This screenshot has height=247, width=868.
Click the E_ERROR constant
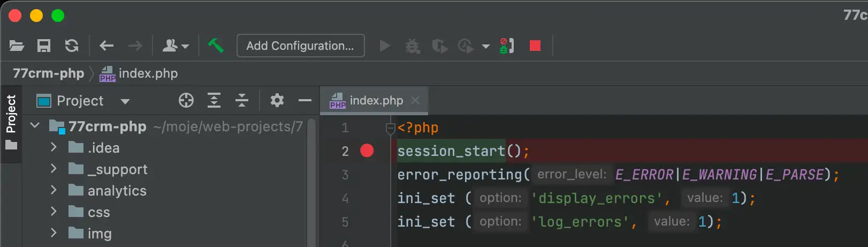click(645, 175)
